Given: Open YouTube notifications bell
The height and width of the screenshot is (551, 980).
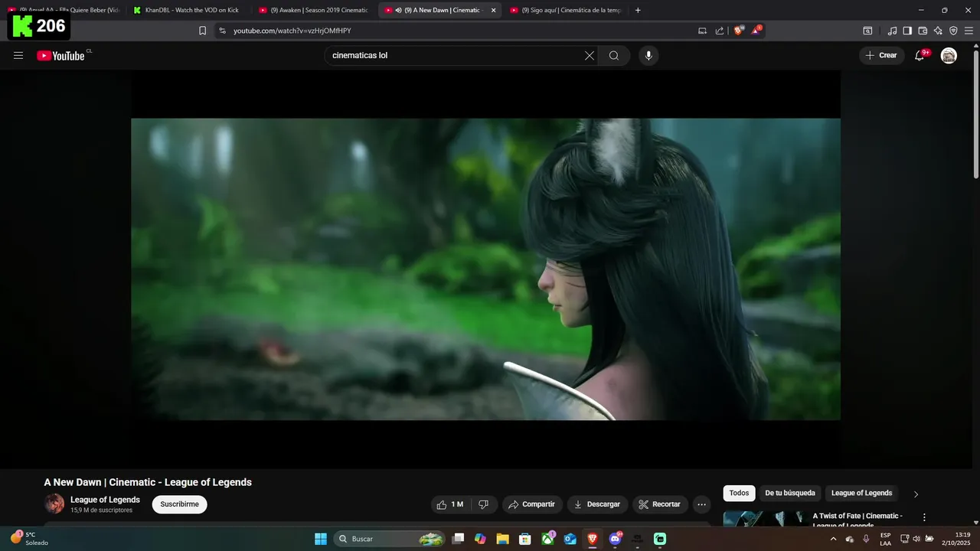Looking at the screenshot, I should click(x=920, y=55).
